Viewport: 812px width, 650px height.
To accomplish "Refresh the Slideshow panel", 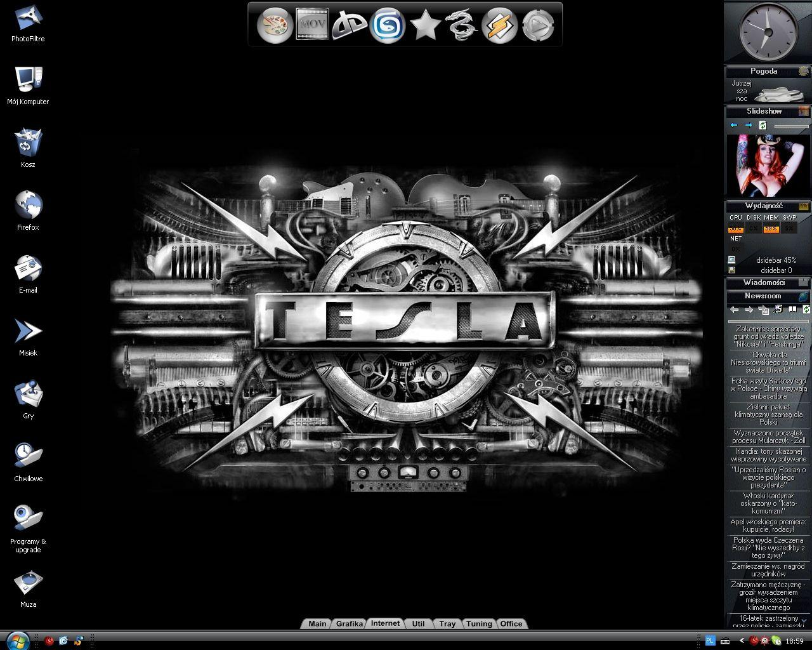I will (x=763, y=125).
